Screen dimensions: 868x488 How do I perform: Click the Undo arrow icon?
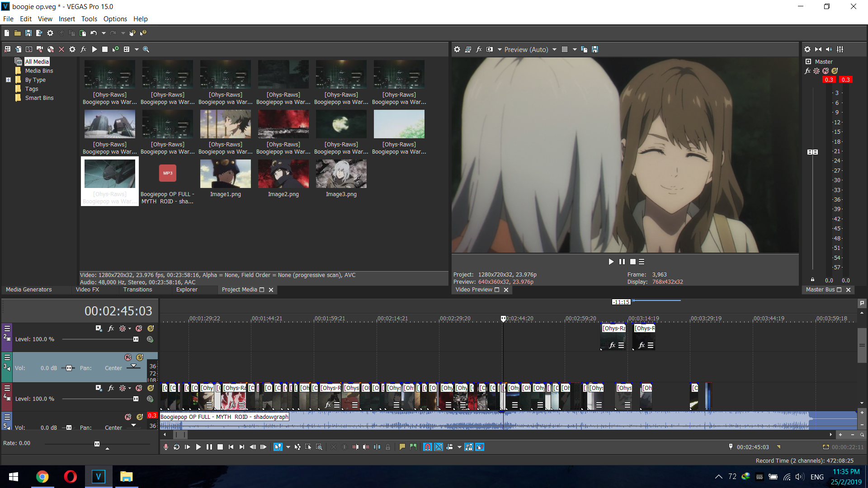point(94,33)
